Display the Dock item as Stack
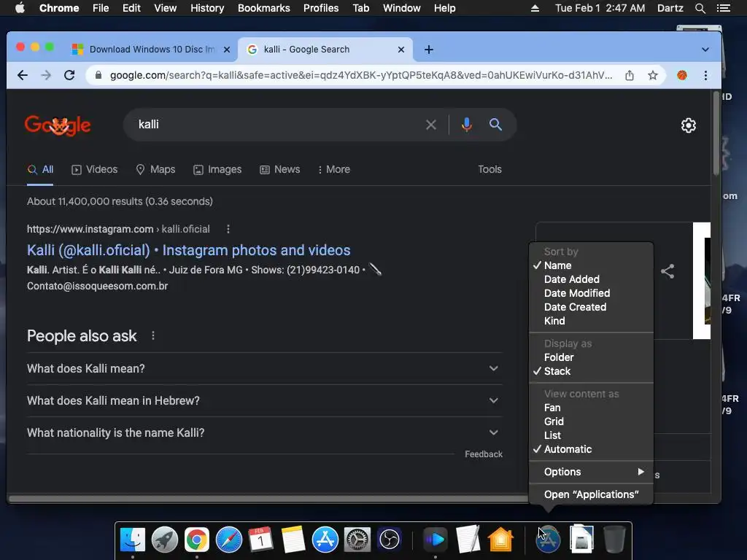The image size is (747, 560). click(591, 371)
